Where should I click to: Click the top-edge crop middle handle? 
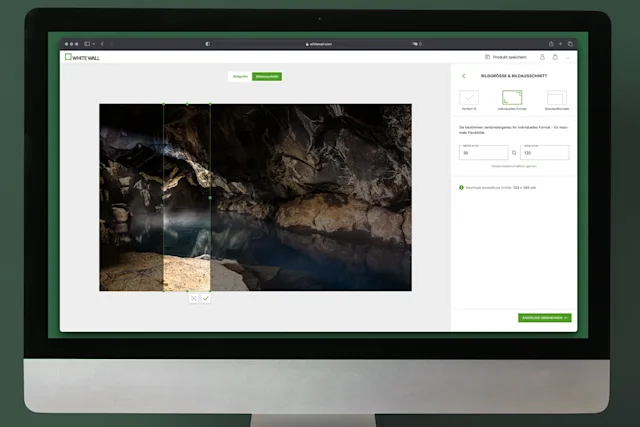187,104
